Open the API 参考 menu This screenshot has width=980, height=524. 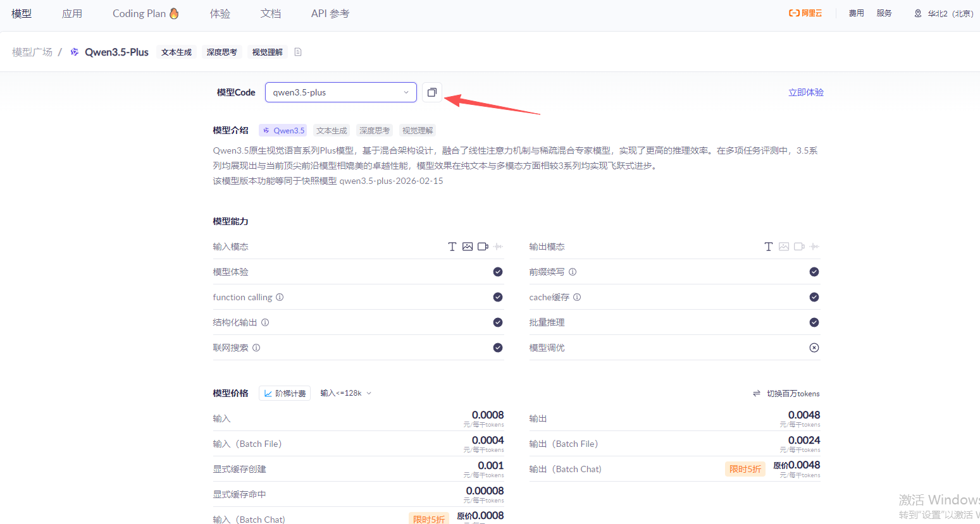[330, 13]
